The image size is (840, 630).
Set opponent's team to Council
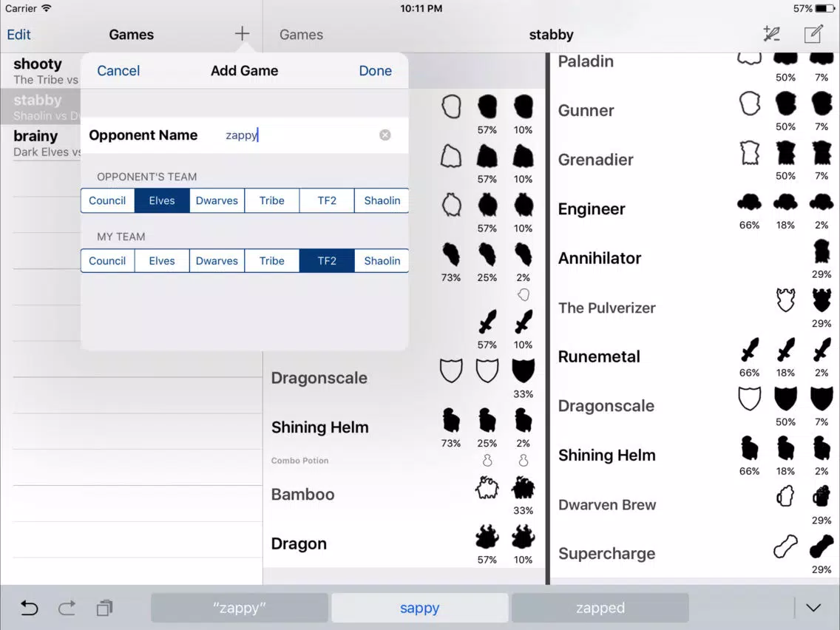tap(107, 200)
